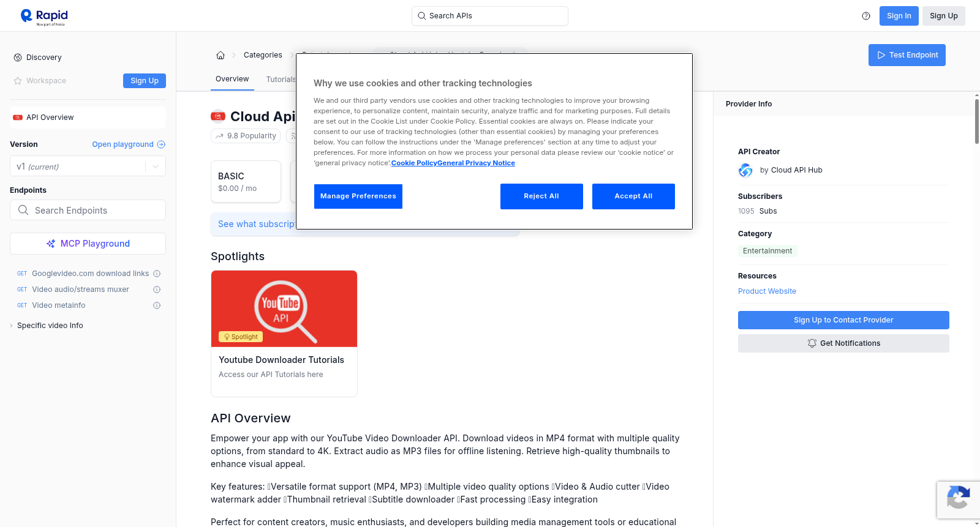This screenshot has width=980, height=527.
Task: Switch to the Overview tab
Action: tap(232, 79)
